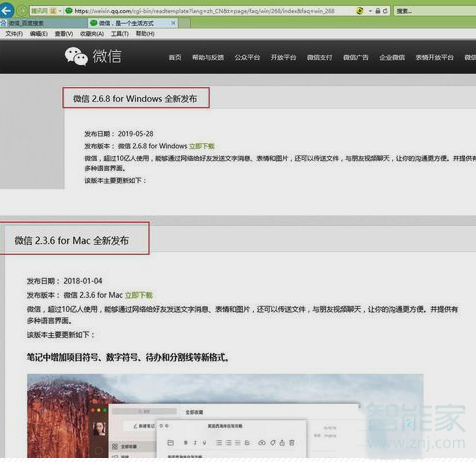Image resolution: width=476 pixels, height=462 pixels.
Task: Click the release date 2019-05-28
Action: [136, 134]
